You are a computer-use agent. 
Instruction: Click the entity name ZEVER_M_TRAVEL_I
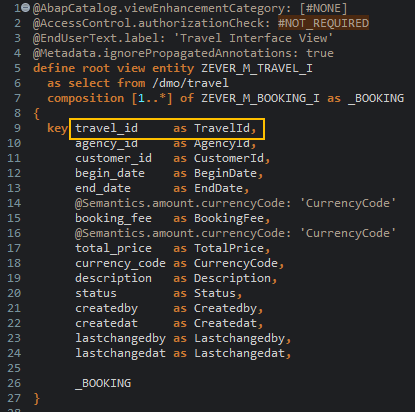point(257,68)
